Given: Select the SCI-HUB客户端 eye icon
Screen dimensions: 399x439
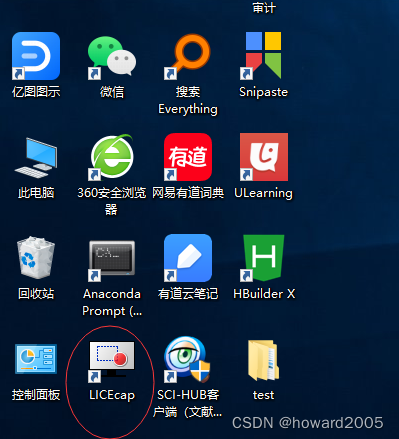Looking at the screenshot, I should [x=188, y=359].
